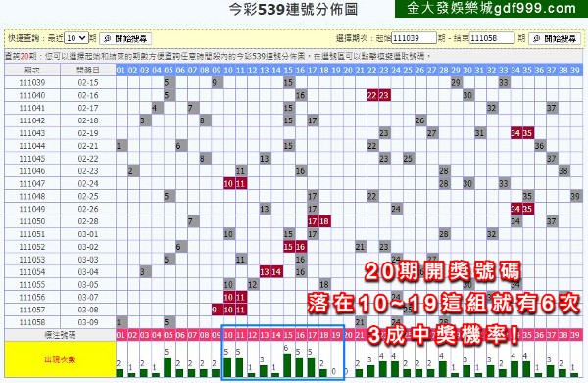Click the quick query search button
588x383 pixels.
coord(125,38)
